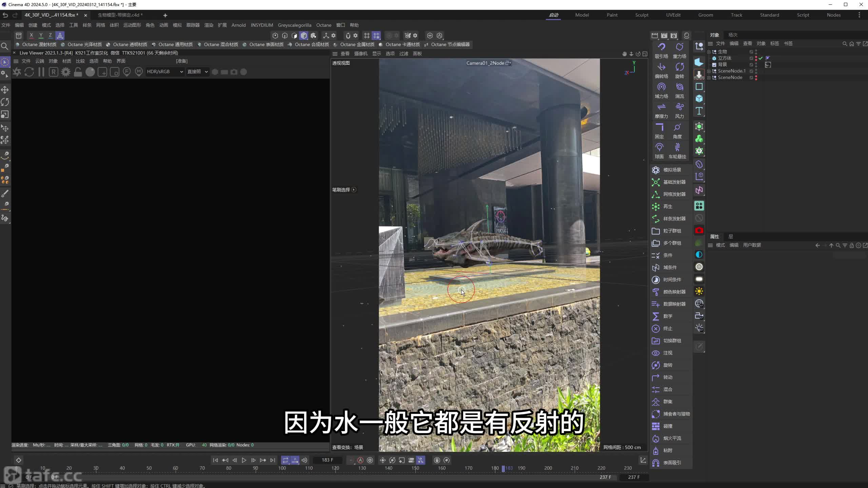Toggle X axis lock
Screen dimensions: 868x488
point(31,35)
